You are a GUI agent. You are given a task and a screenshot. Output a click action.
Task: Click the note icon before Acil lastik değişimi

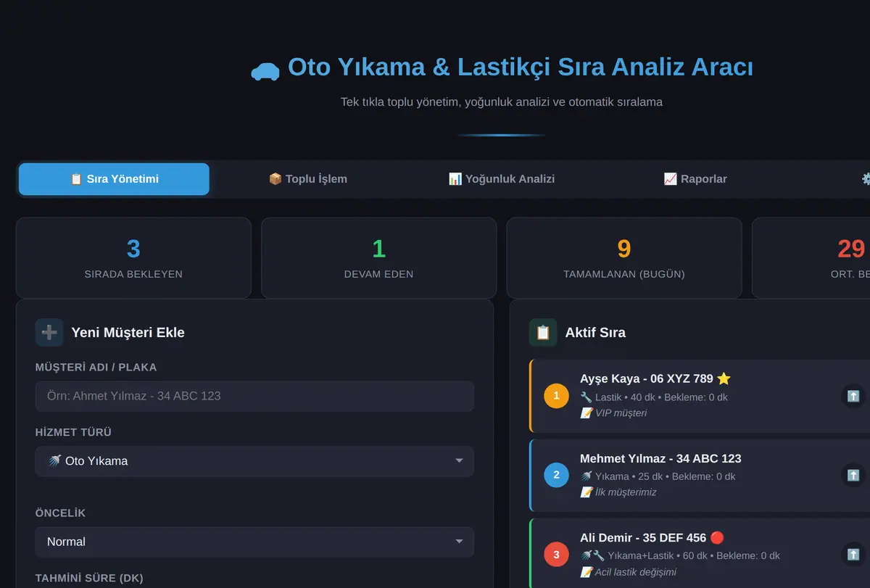(x=586, y=572)
